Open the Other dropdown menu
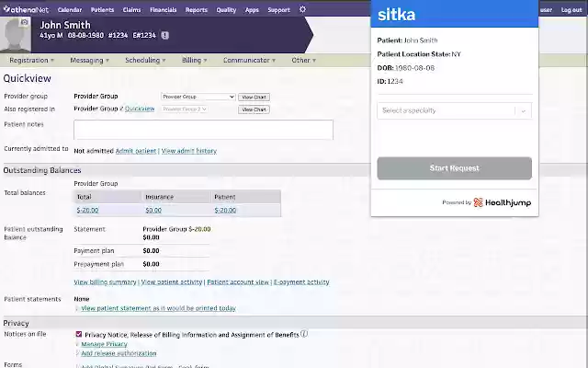 point(304,60)
